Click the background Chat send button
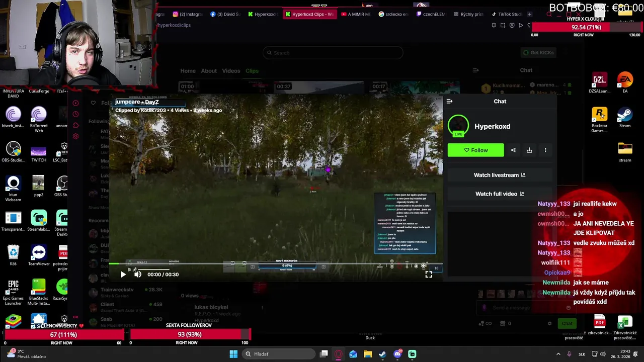This screenshot has width=644, height=362. (567, 323)
